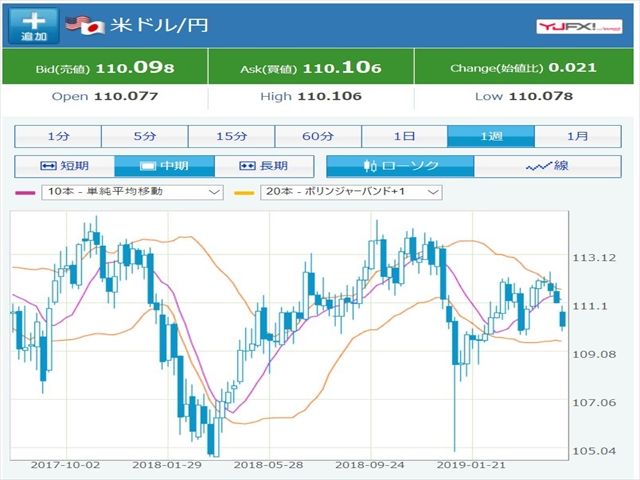The width and height of the screenshot is (640, 480).
Task: Select the 1分 timeframe tab
Action: pos(58,136)
